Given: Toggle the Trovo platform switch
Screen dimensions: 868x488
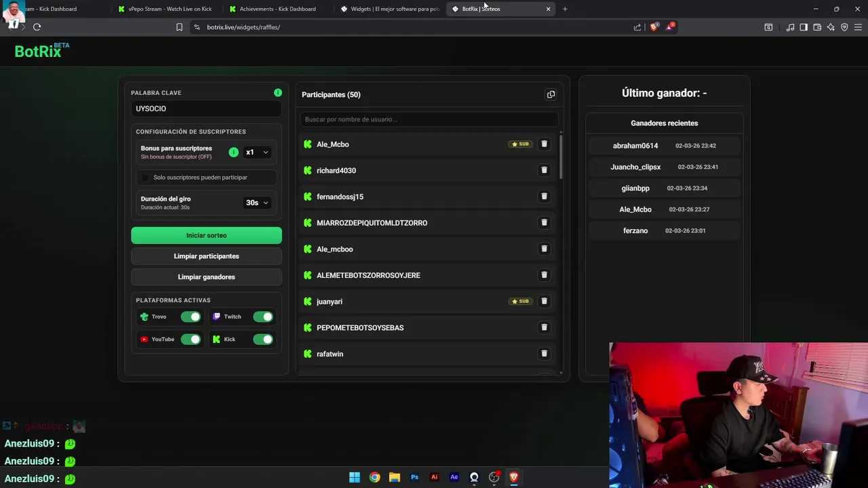Looking at the screenshot, I should click(x=191, y=317).
